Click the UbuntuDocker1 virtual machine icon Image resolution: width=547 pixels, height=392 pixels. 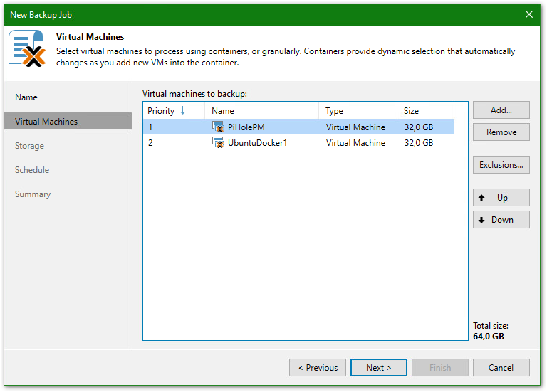tap(218, 143)
